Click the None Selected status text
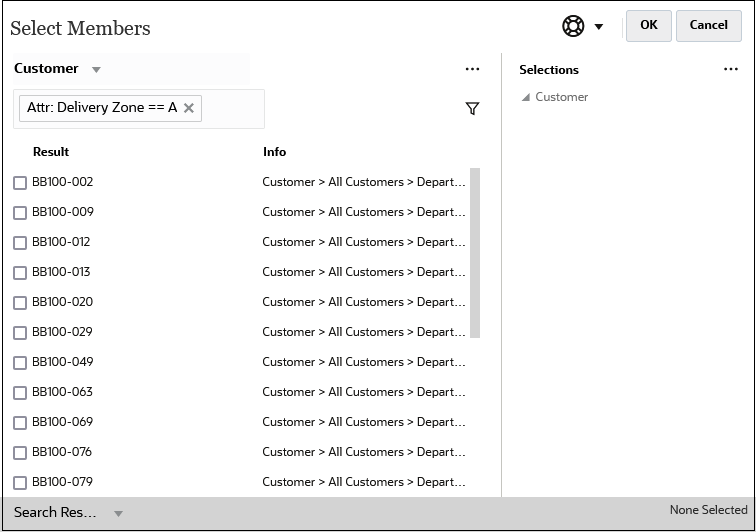756x532 pixels. (708, 510)
